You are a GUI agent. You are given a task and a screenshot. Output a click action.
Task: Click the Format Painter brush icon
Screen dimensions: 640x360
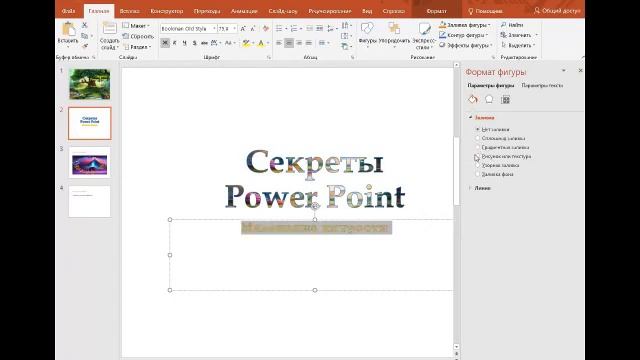(84, 46)
